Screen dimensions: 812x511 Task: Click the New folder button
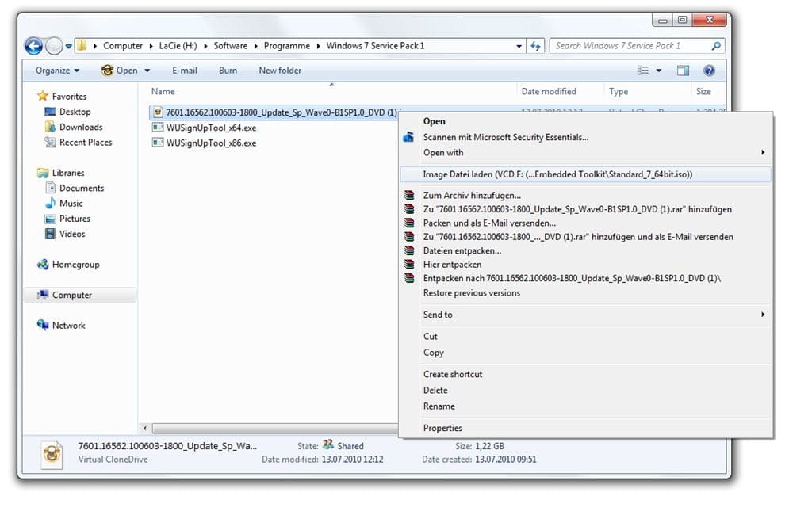point(280,71)
